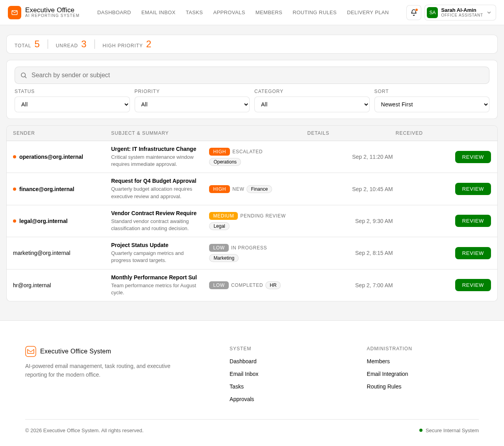Viewport: 504px width, 446px height.
Task: Open footer Approvals link
Action: [242, 399]
